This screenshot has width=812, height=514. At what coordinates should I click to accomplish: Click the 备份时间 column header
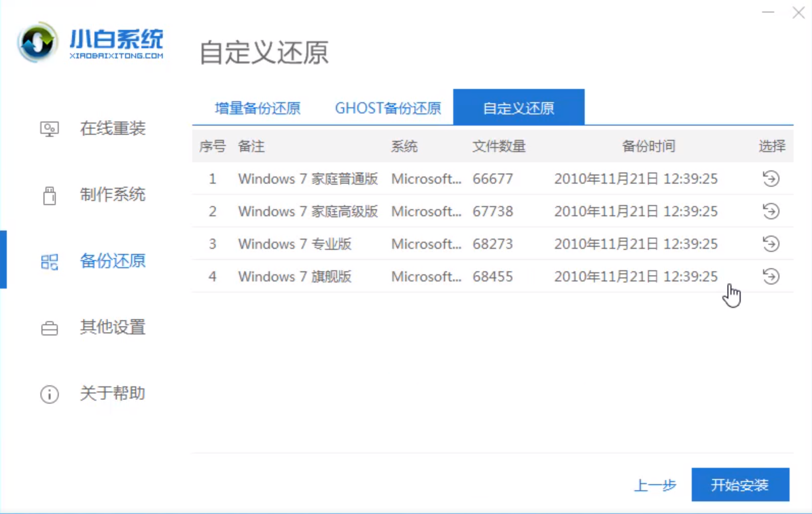tap(648, 147)
